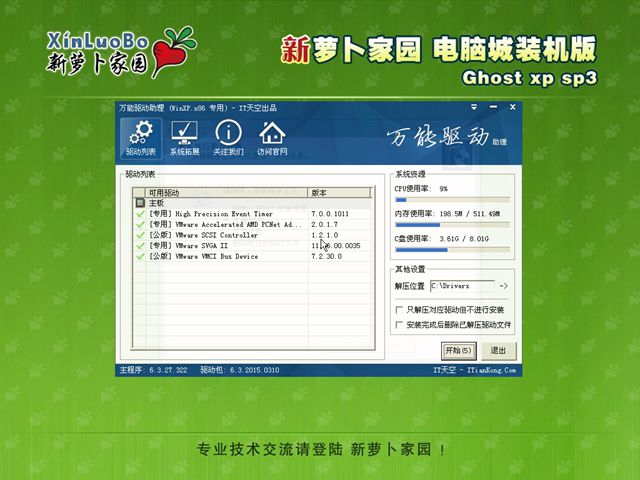Toggle VMware Accelerated AMD PCNet driver check
The width and height of the screenshot is (640, 480).
pyautogui.click(x=140, y=224)
